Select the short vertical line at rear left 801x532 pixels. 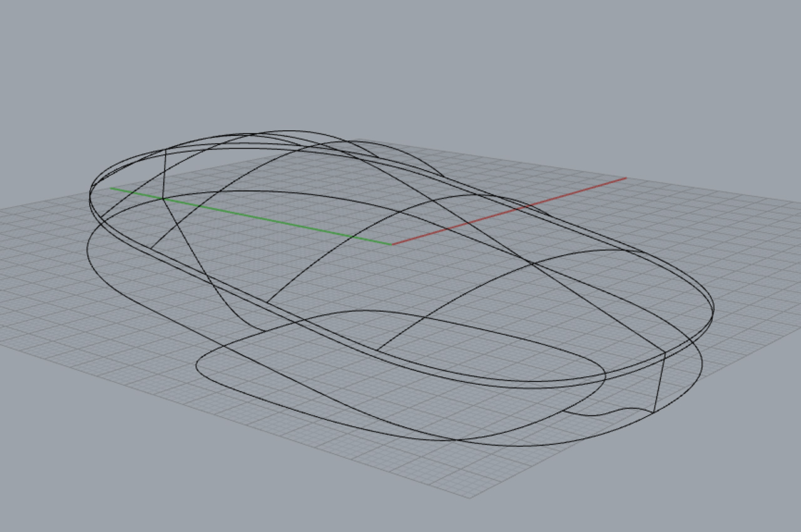[164, 175]
